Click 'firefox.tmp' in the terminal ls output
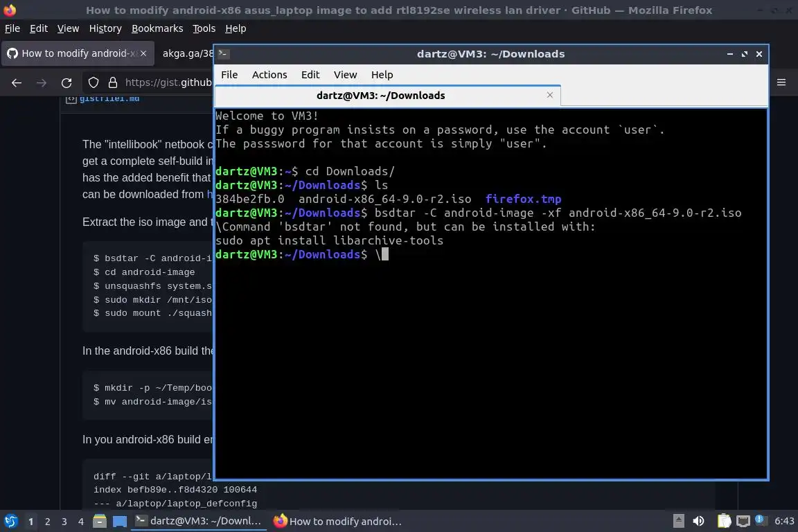The width and height of the screenshot is (798, 532). tap(523, 199)
